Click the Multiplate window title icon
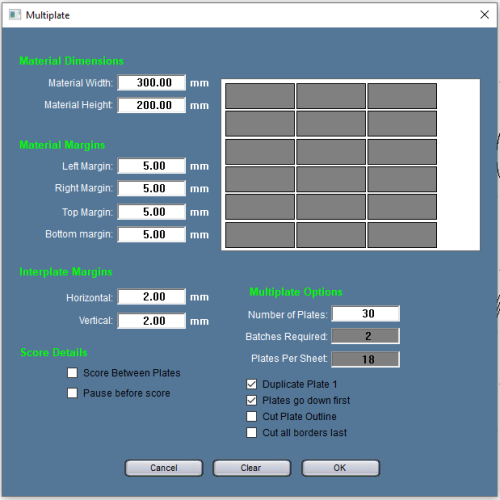The width and height of the screenshot is (500, 500). tap(15, 15)
